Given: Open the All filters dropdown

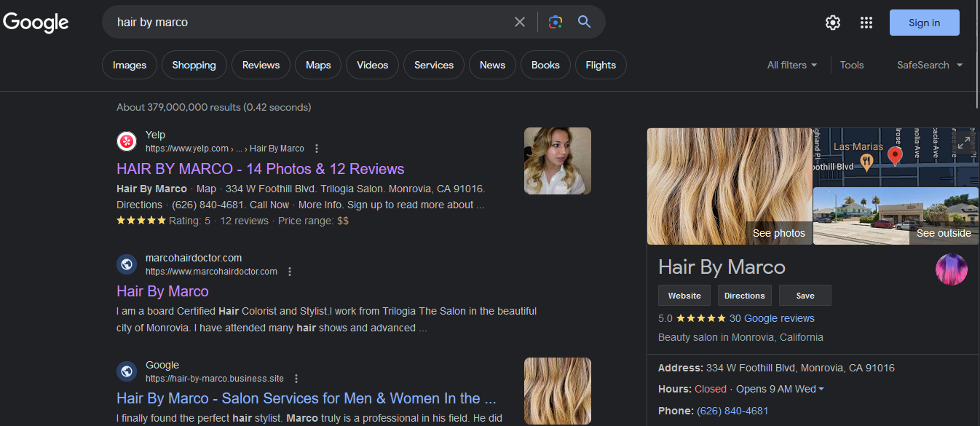Looking at the screenshot, I should 791,65.
